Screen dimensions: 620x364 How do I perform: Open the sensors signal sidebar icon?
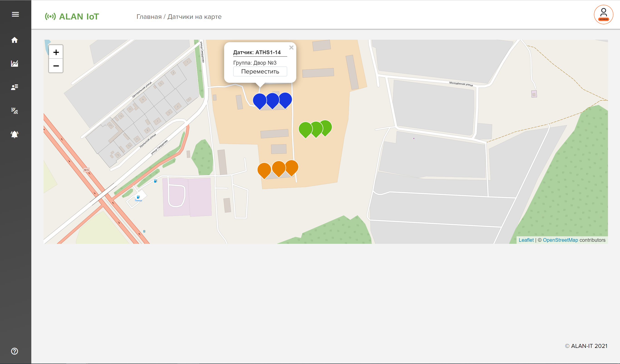(15, 111)
